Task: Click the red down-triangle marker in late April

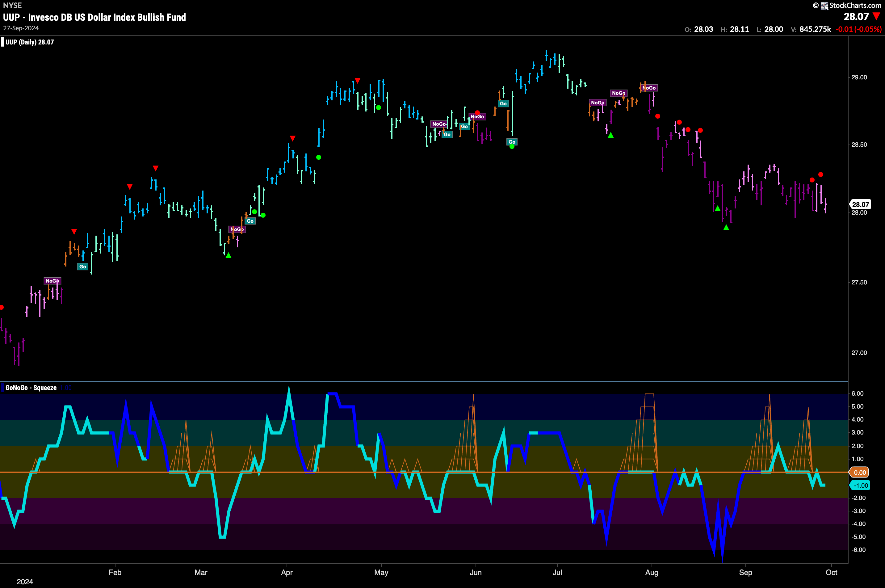Action: 358,81
